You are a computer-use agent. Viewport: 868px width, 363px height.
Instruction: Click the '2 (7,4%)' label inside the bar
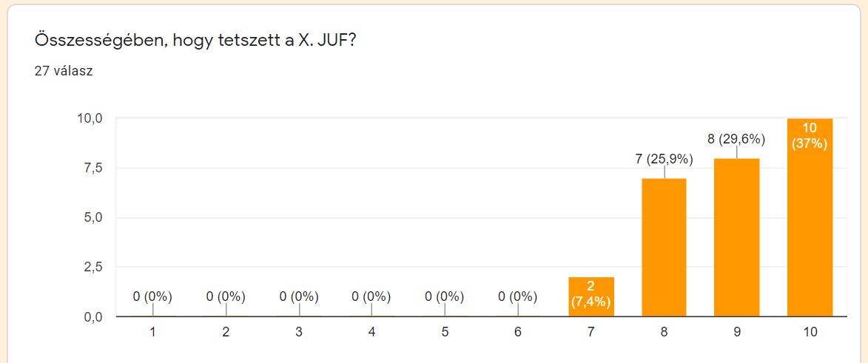(591, 294)
